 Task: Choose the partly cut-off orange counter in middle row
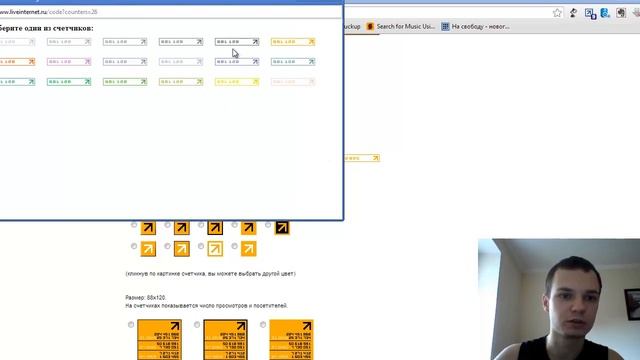[x=18, y=62]
